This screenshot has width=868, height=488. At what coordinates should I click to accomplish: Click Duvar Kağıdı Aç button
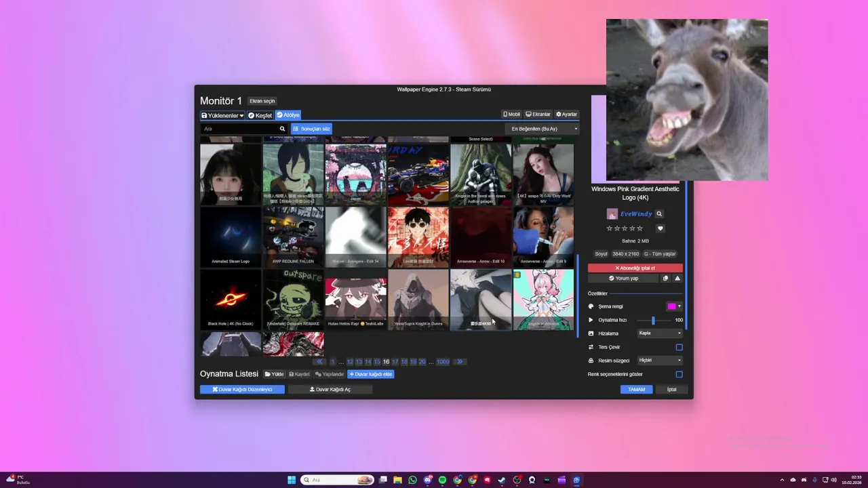(x=330, y=390)
